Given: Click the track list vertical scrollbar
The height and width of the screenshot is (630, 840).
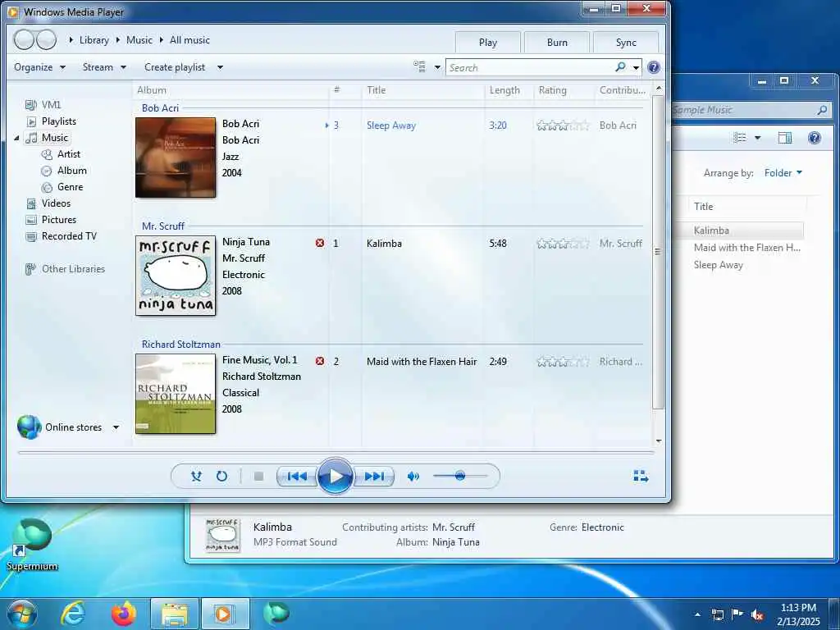Looking at the screenshot, I should (659, 252).
